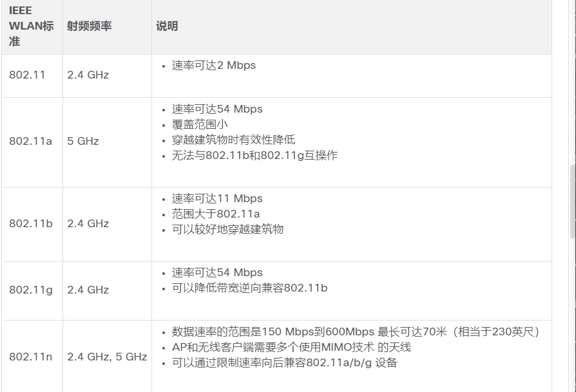Click the "速率可达11 Mbps" bullet text
The image size is (576, 392).
pyautogui.click(x=217, y=198)
